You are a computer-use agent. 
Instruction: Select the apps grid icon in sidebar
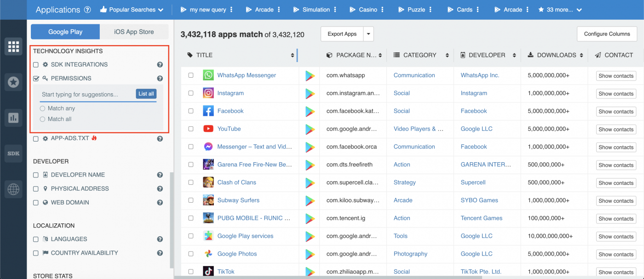(x=13, y=46)
